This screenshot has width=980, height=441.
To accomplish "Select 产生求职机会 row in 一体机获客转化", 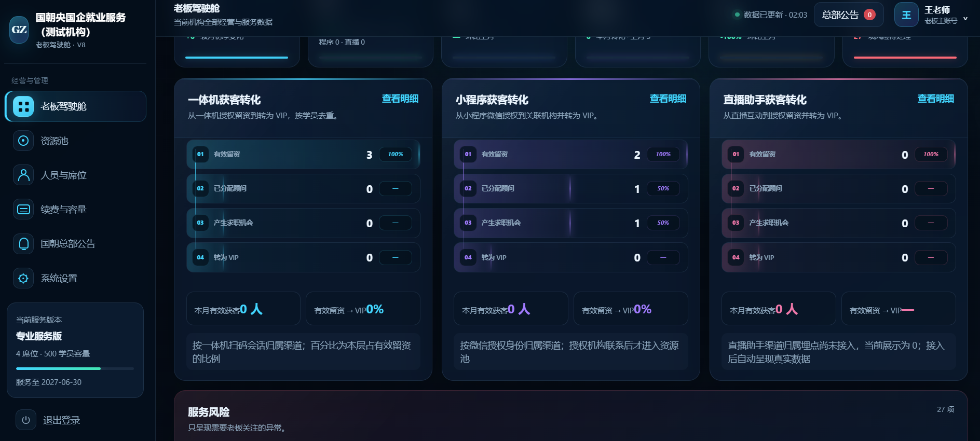I will pyautogui.click(x=303, y=223).
